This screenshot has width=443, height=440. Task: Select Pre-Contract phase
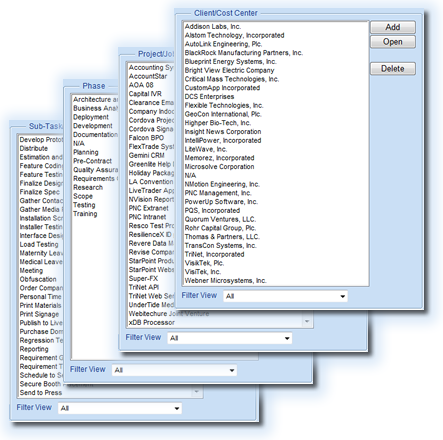point(92,161)
